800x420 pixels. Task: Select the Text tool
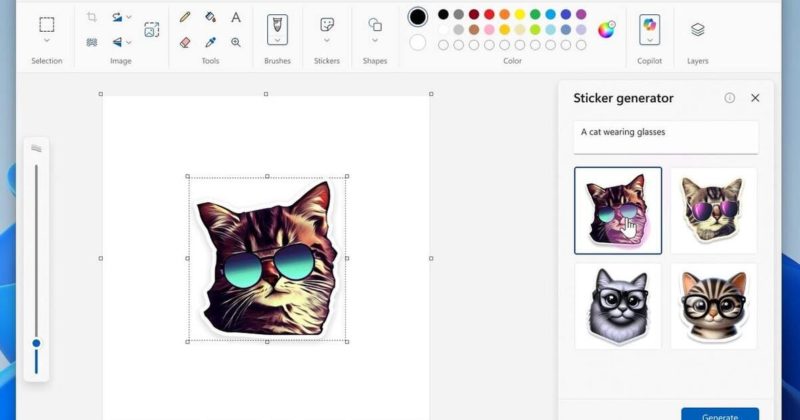236,17
